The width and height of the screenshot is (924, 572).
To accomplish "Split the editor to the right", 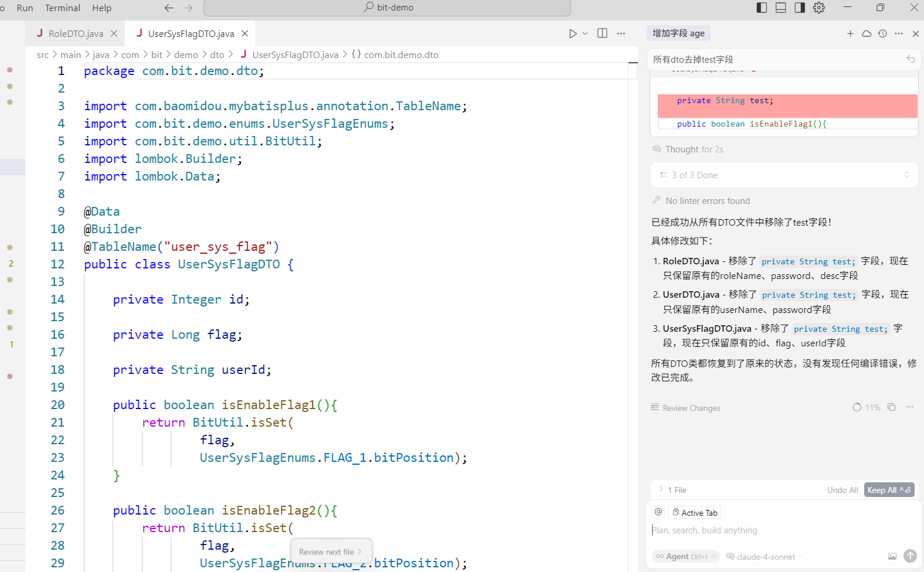I will (602, 33).
